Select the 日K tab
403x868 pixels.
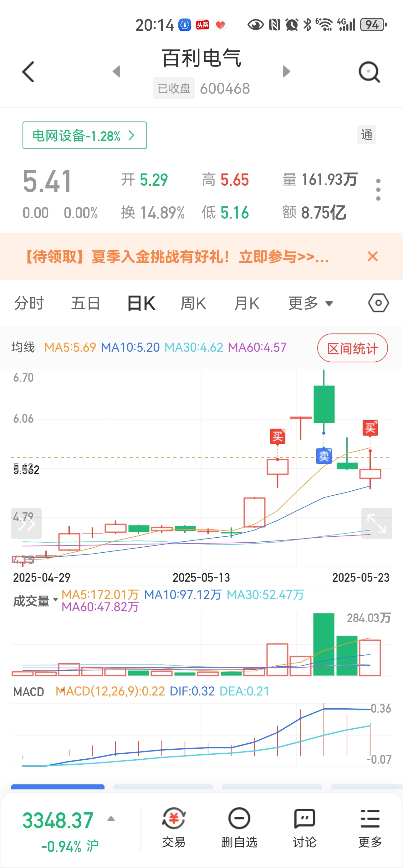pos(141,303)
